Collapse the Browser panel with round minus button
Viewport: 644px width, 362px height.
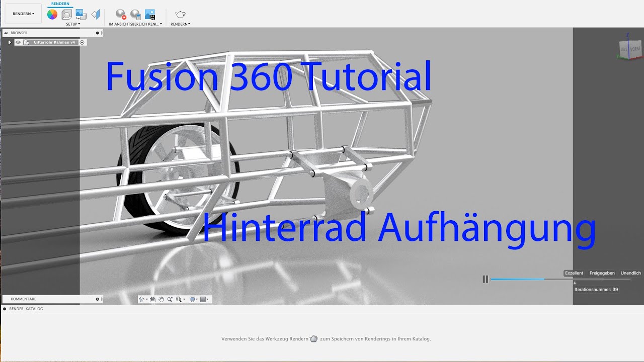(x=98, y=33)
